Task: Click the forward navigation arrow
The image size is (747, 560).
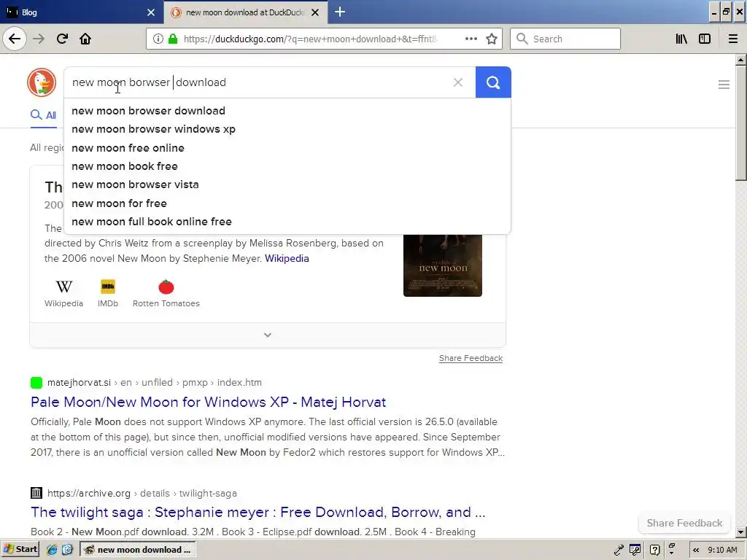Action: pos(39,39)
